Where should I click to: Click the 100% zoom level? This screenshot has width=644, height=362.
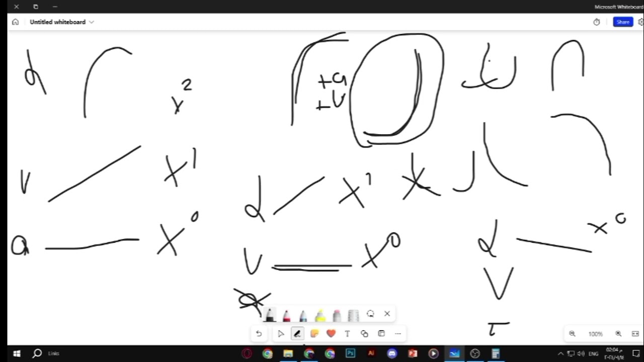pos(595,334)
